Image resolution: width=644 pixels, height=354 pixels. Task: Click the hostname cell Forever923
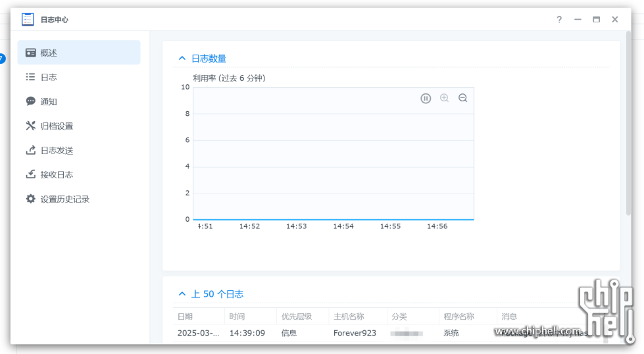tap(355, 333)
